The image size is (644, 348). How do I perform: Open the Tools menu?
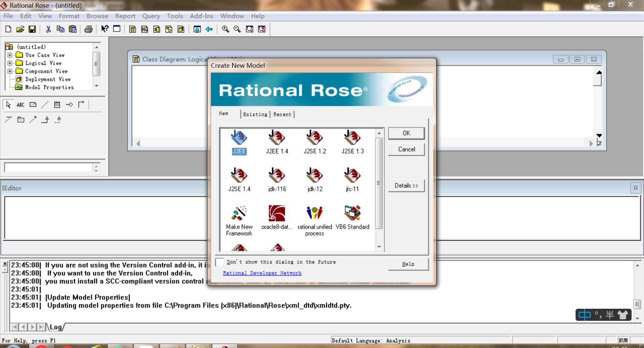click(x=175, y=16)
